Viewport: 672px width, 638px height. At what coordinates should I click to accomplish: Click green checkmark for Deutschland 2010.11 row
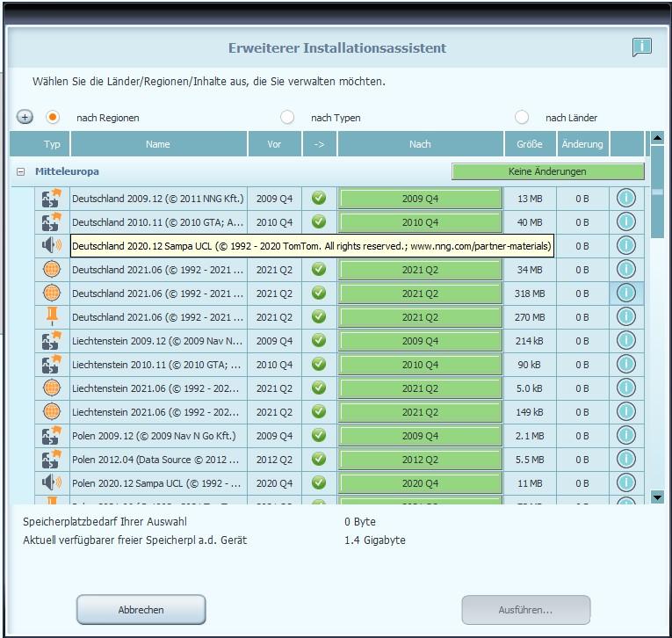point(319,222)
